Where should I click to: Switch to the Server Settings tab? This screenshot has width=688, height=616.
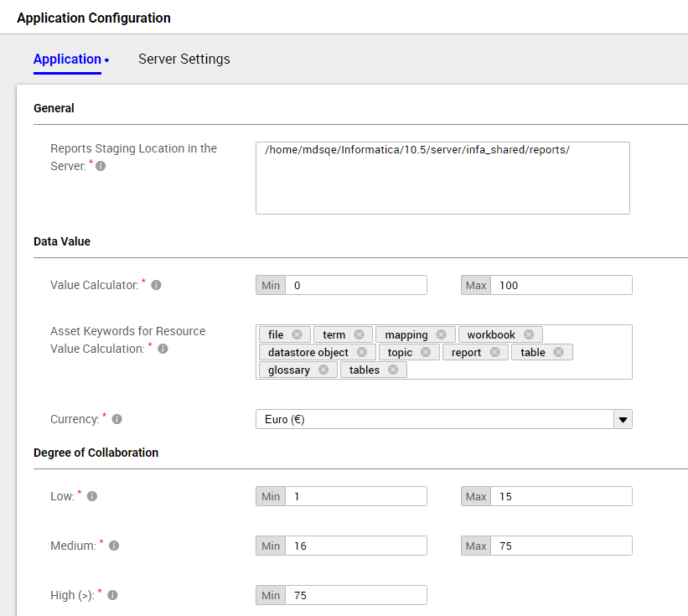point(184,60)
